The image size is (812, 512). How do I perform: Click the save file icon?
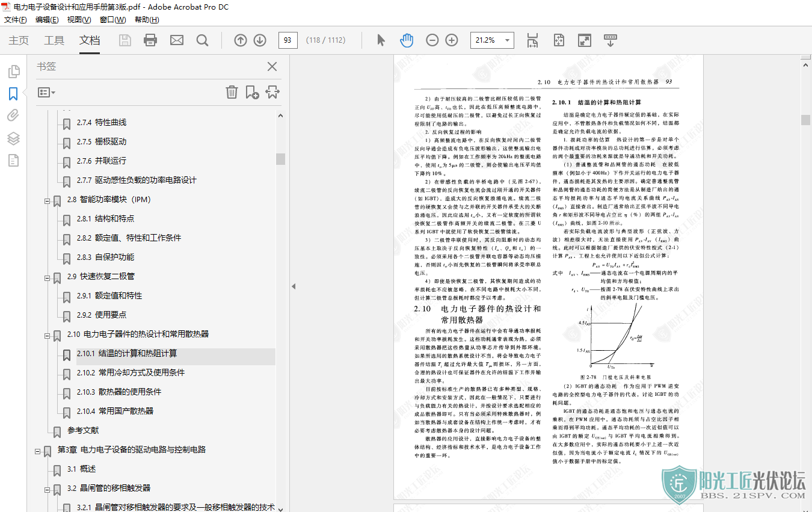[125, 40]
